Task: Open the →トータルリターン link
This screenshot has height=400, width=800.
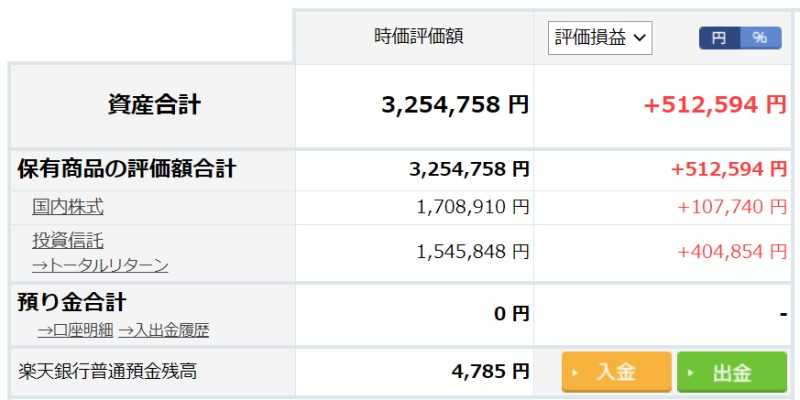Action: coord(100,265)
